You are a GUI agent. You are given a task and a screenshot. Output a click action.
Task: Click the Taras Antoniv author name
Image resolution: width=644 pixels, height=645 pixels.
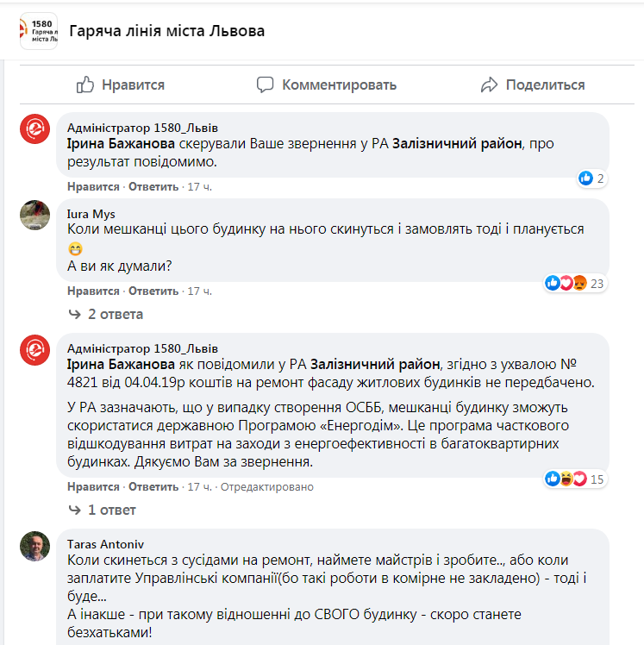tap(107, 545)
